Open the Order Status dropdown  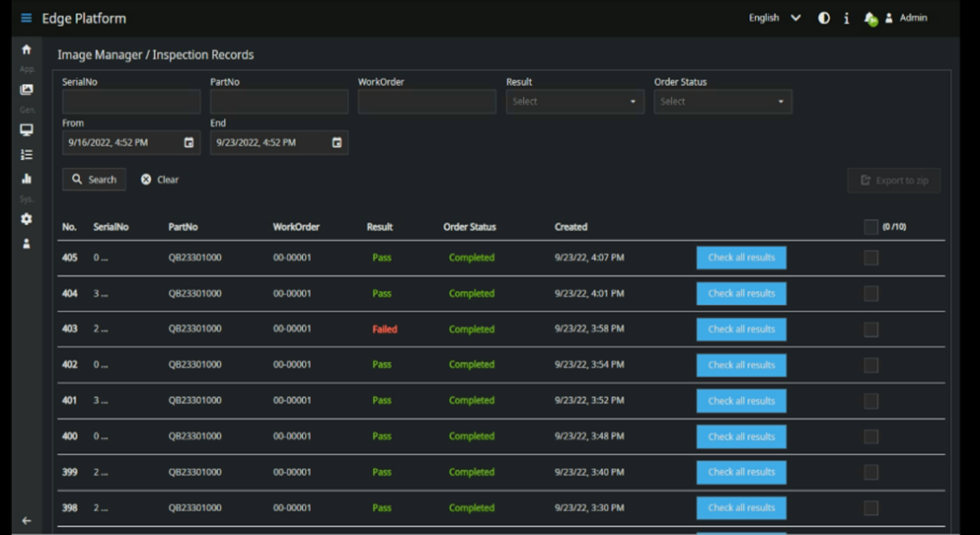pyautogui.click(x=722, y=102)
